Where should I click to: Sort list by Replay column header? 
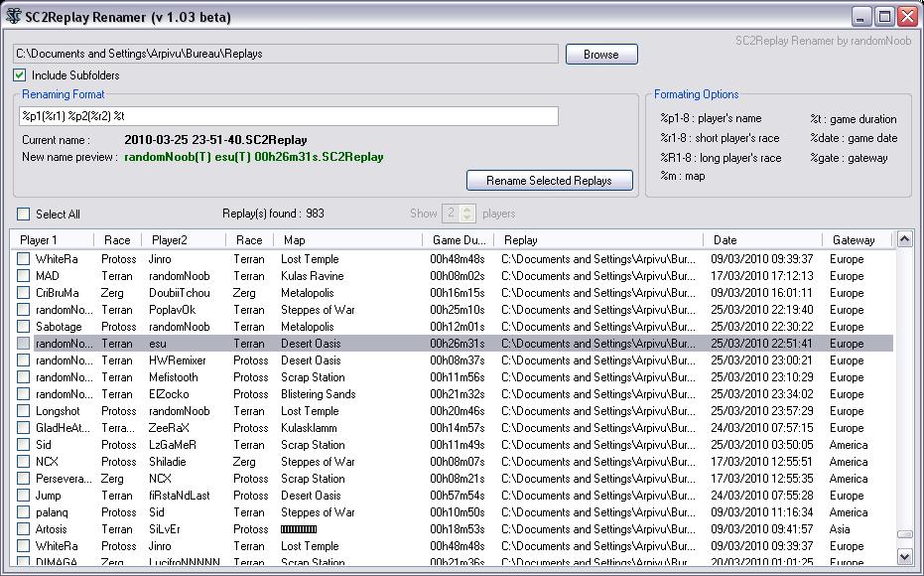[598, 240]
